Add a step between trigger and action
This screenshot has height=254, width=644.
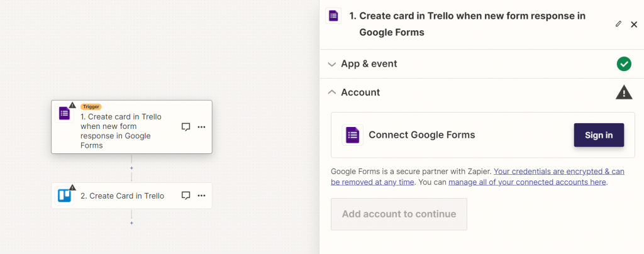click(x=131, y=168)
